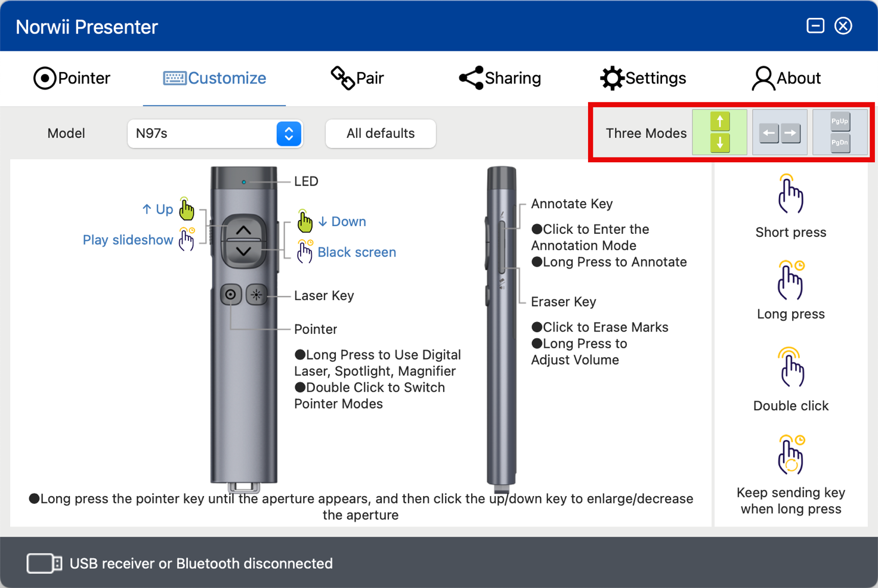Screen dimensions: 878x588
Task: Click the Long press hand icon
Action: click(791, 280)
